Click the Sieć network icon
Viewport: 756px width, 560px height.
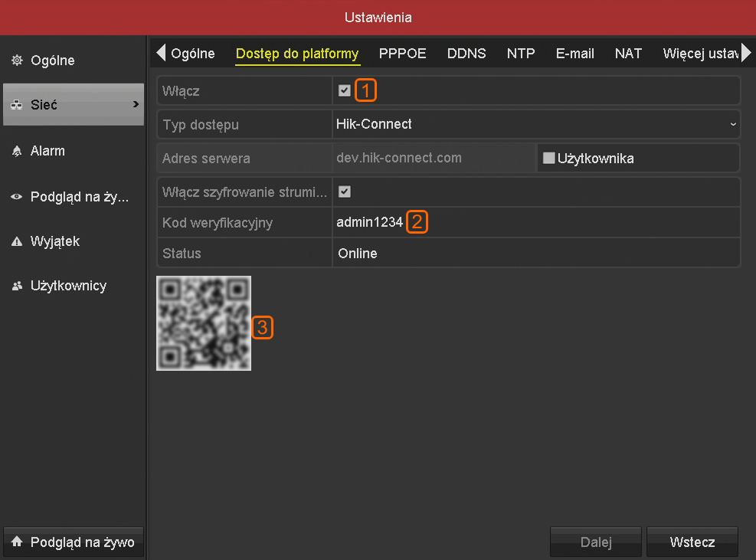[17, 105]
